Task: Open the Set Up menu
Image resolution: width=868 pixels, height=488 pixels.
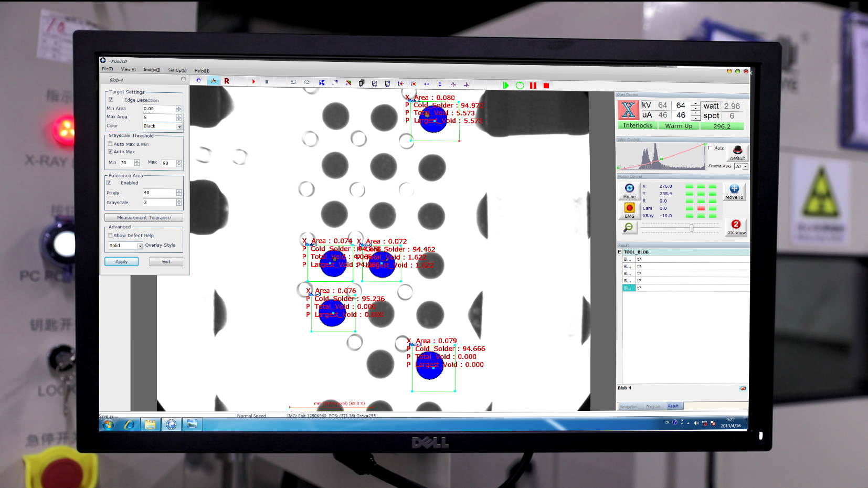Action: tap(177, 70)
